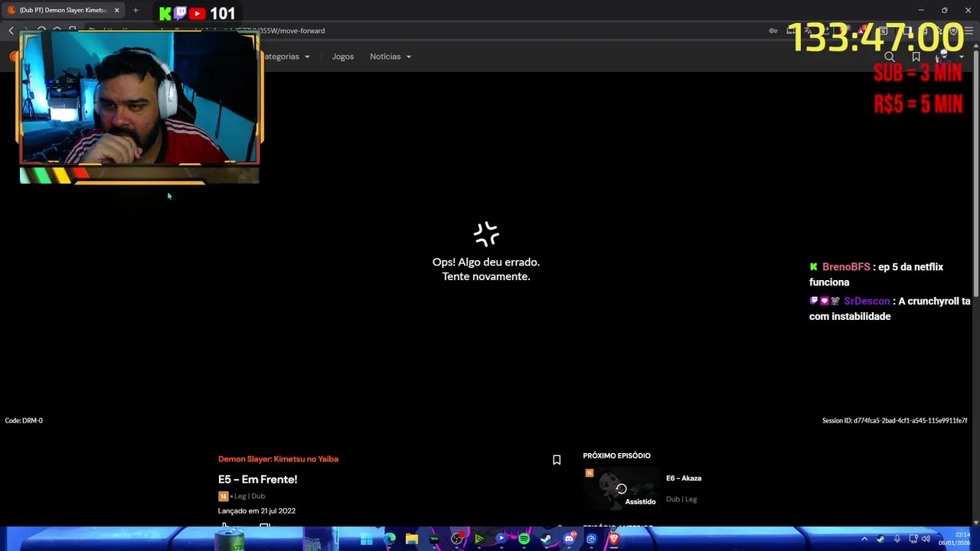Open the Crunchyroll search icon
Viewport: 980px width, 551px height.
890,57
